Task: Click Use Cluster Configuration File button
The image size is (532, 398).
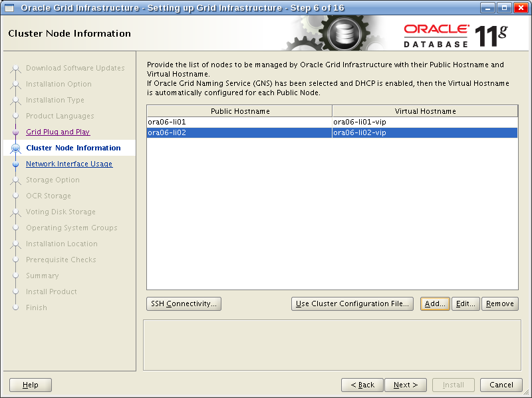Action: pyautogui.click(x=352, y=303)
